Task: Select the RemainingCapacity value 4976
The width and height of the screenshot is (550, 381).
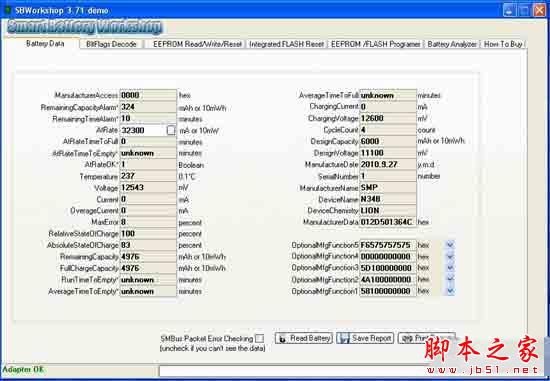Action: 130,257
